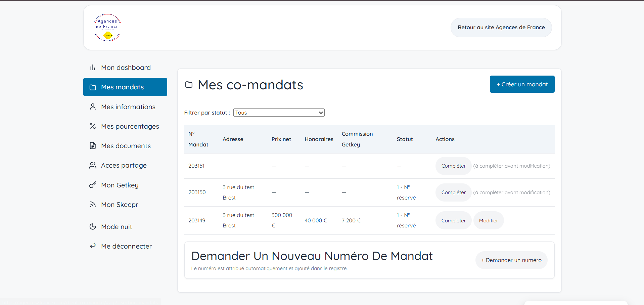Click the 'Le numéro est attribué automatiquement' note
Screen dimensions: 644x305
pos(269,268)
